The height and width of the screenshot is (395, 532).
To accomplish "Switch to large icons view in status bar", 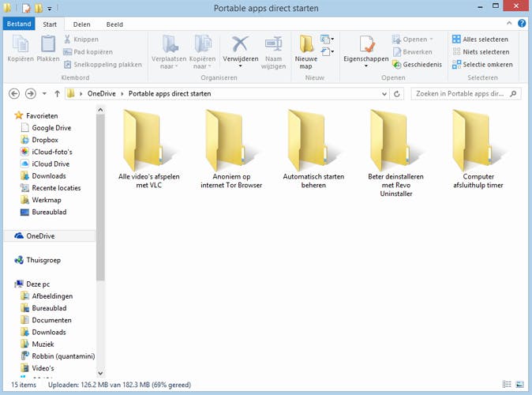I will coord(520,385).
